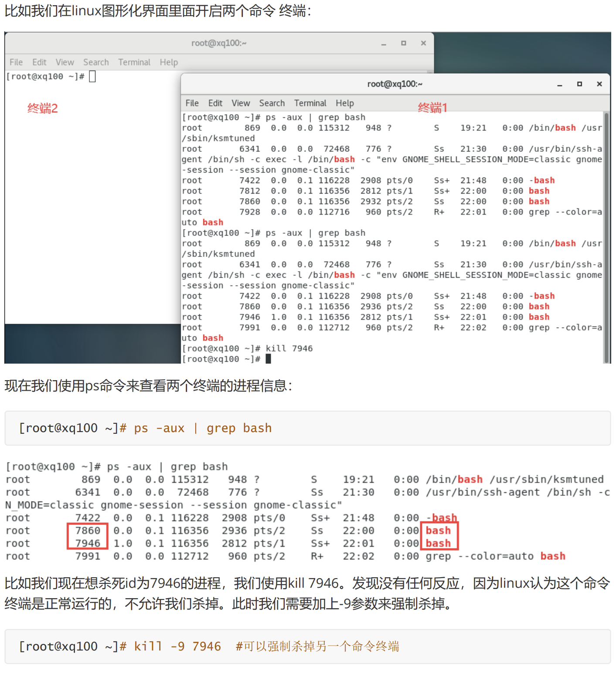Minimize the background terminal window
The width and height of the screenshot is (616, 688).
tap(384, 44)
